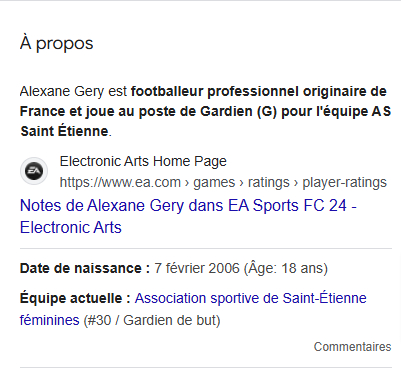Click the ratings breadcrumb segment
This screenshot has height=369, width=401.
point(269,182)
